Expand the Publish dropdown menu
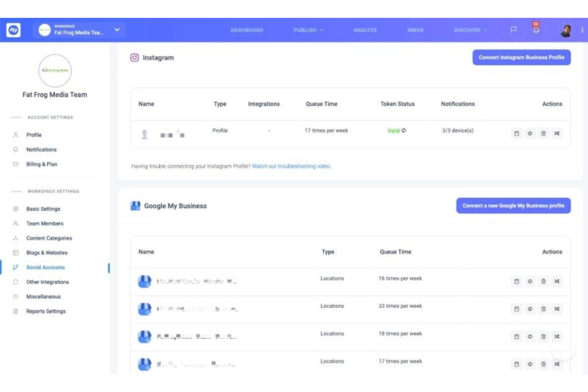Viewport: 588px width, 392px height. coord(308,30)
